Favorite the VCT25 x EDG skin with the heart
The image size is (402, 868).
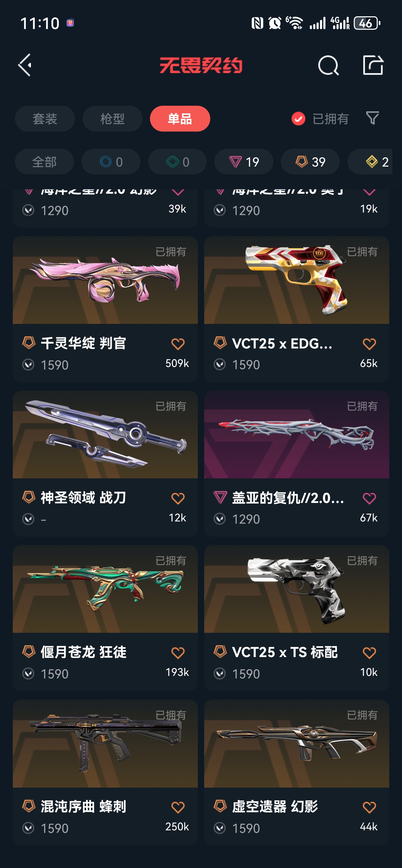[x=369, y=344]
